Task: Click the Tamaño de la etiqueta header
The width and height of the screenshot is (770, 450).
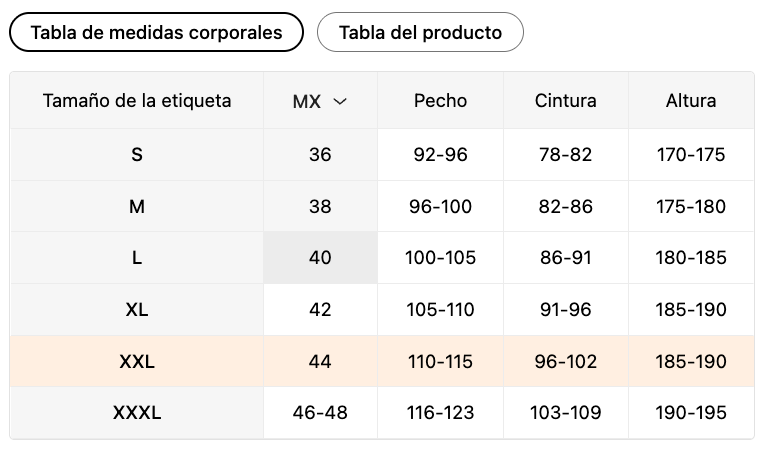Action: (x=137, y=101)
